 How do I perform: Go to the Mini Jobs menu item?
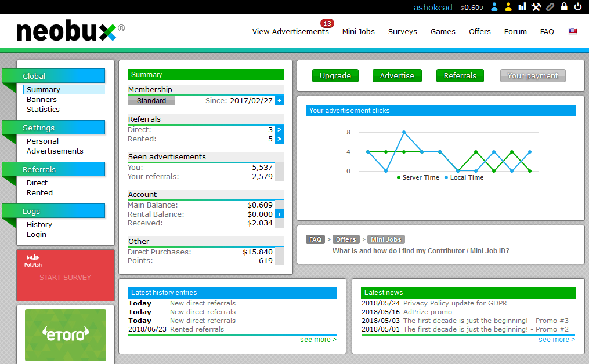click(358, 32)
